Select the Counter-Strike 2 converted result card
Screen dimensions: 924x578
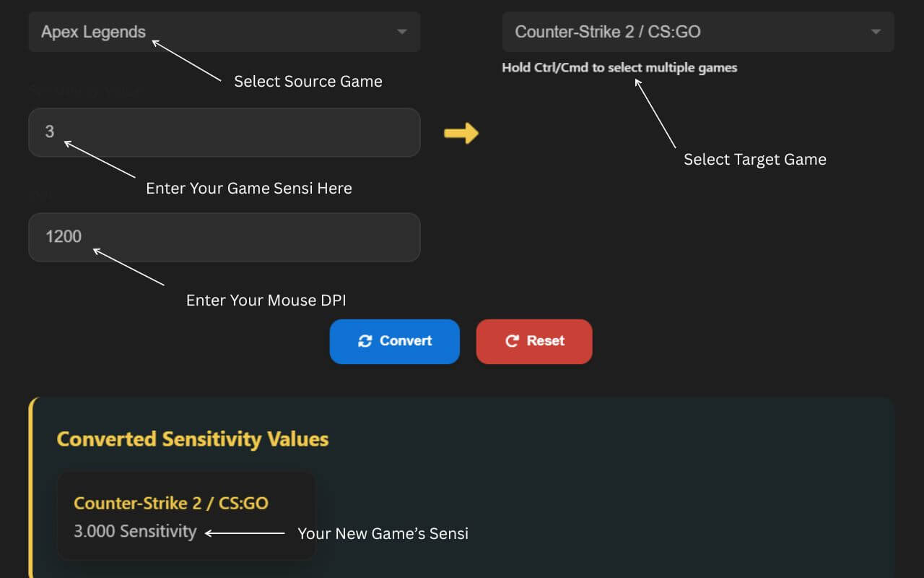pos(186,516)
